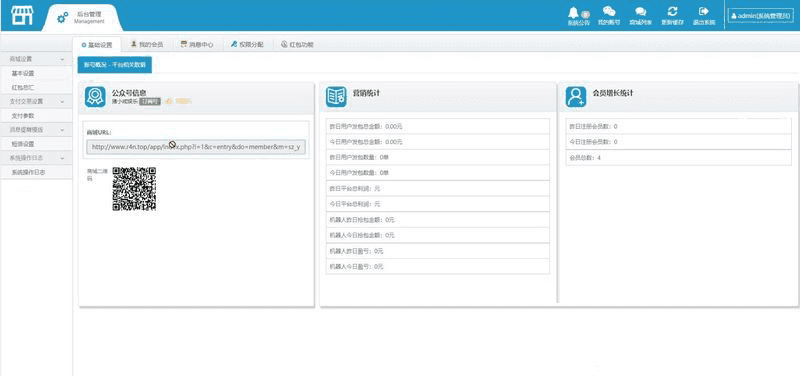
Task: Click the 营销统计 panel title
Action: coord(366,93)
